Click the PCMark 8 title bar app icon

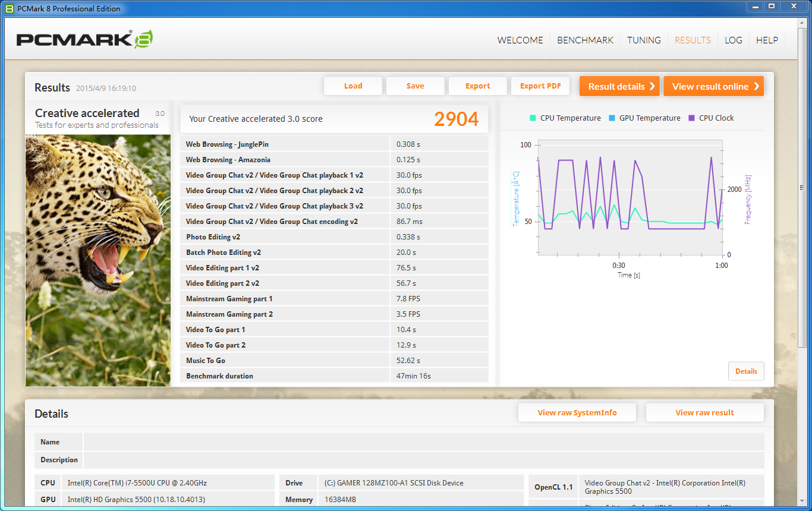9,8
